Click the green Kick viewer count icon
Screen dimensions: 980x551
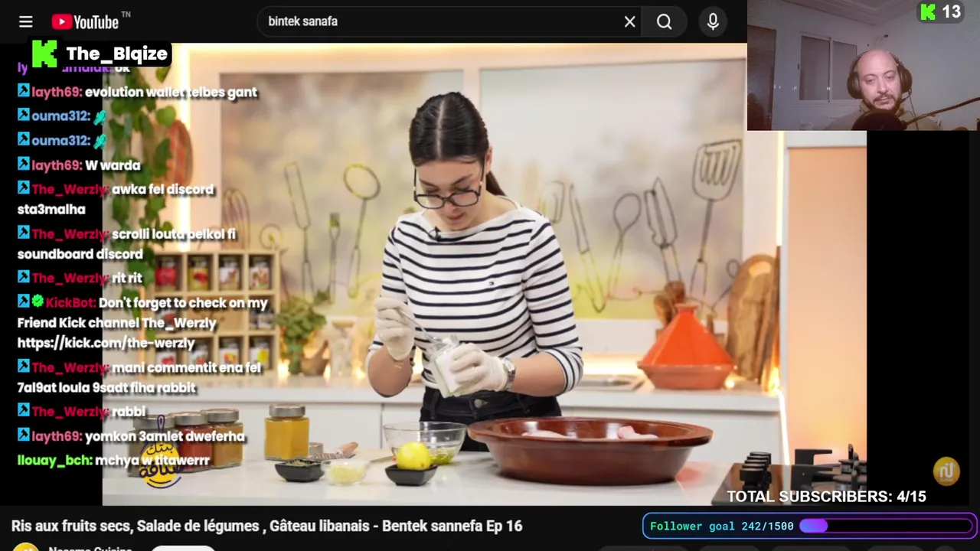(x=927, y=11)
